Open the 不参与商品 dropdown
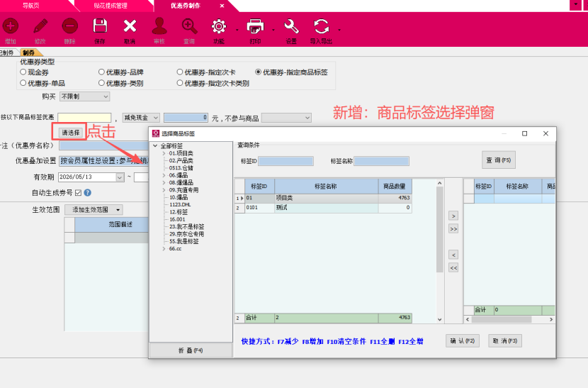 click(286, 118)
